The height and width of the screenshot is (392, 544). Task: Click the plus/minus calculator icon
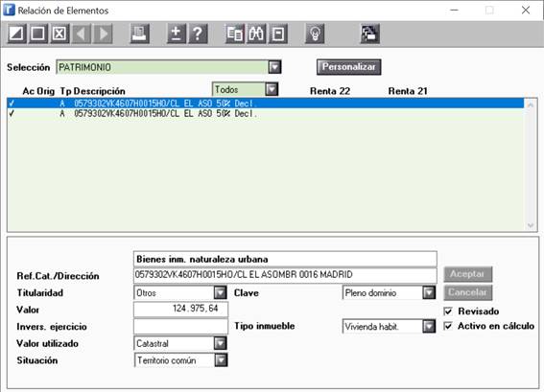(x=176, y=34)
